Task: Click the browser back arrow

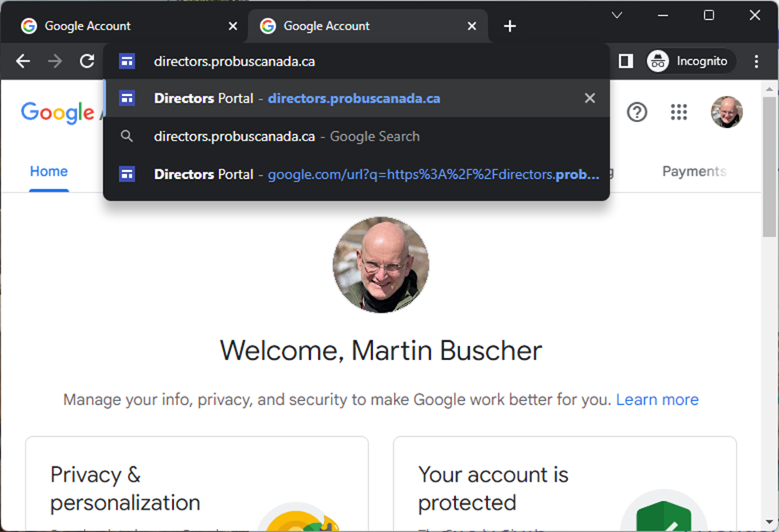Action: tap(23, 61)
